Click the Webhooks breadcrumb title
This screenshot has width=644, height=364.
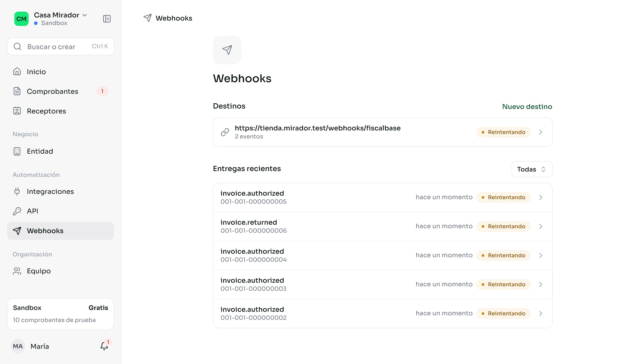pos(174,18)
